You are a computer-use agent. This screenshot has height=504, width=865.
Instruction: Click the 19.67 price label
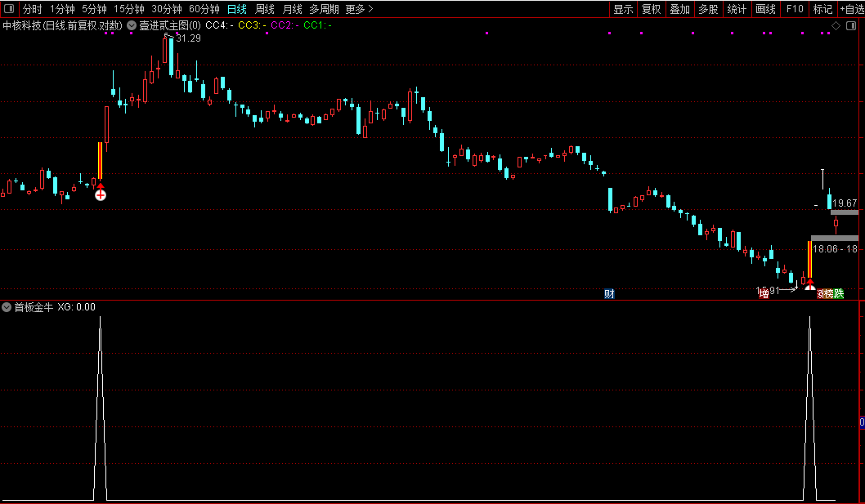[x=845, y=203]
